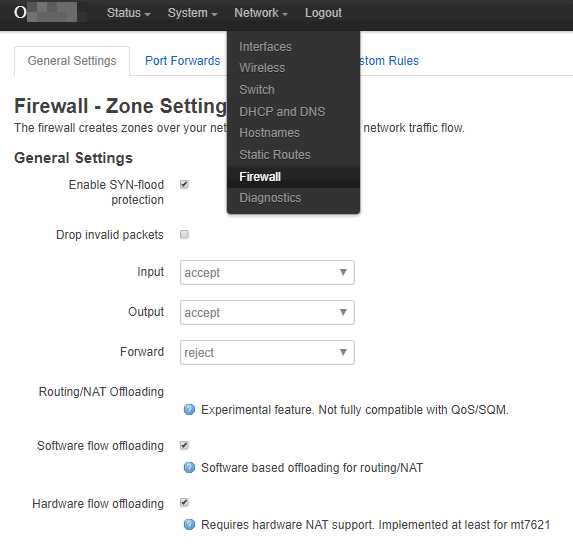
Task: Click the info icon beside Requires hardware NAT support
Action: [189, 524]
